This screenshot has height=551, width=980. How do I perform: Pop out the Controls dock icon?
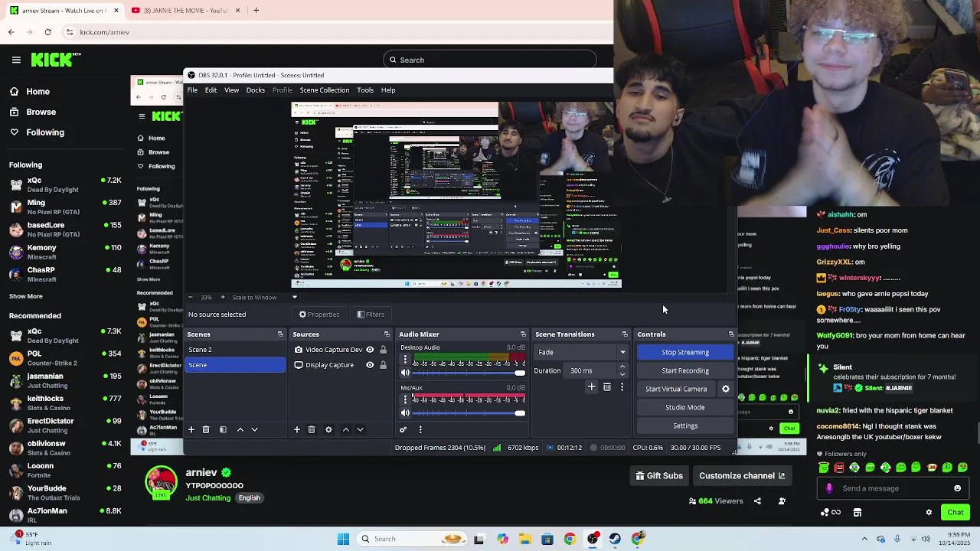click(731, 334)
